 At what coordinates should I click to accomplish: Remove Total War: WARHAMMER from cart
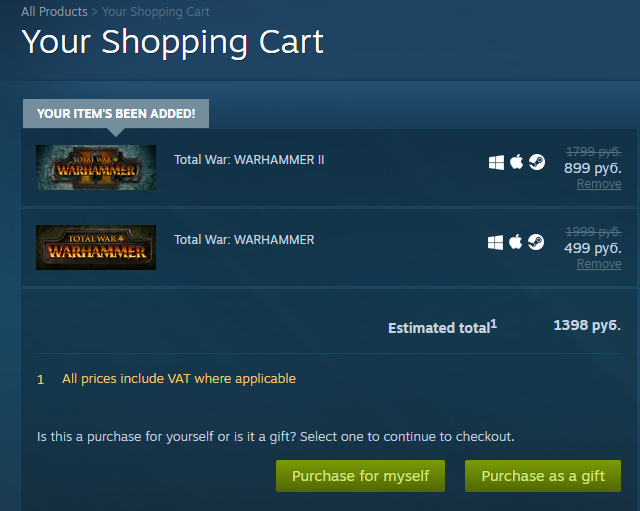pyautogui.click(x=599, y=264)
